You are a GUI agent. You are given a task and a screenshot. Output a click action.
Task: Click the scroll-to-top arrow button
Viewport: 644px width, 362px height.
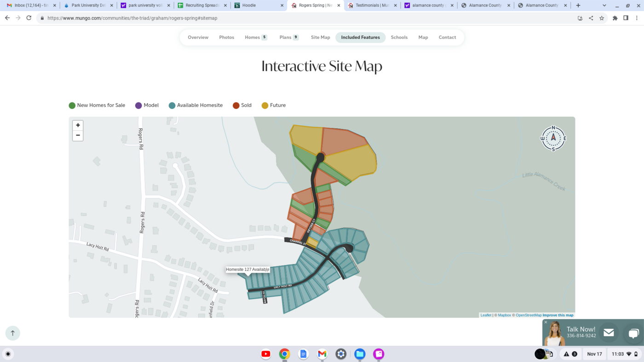13,333
